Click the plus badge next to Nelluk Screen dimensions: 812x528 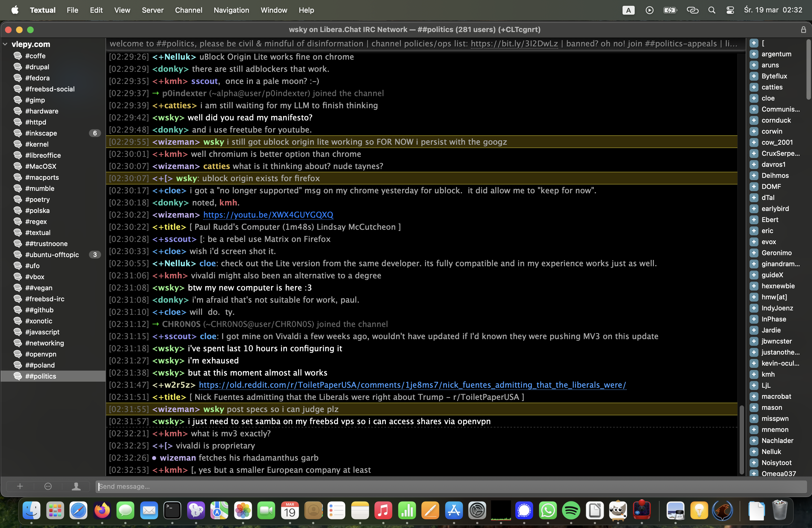pos(754,452)
